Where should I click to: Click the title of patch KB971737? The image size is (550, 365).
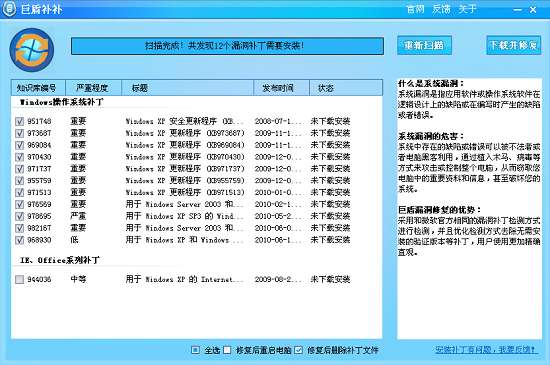point(185,169)
